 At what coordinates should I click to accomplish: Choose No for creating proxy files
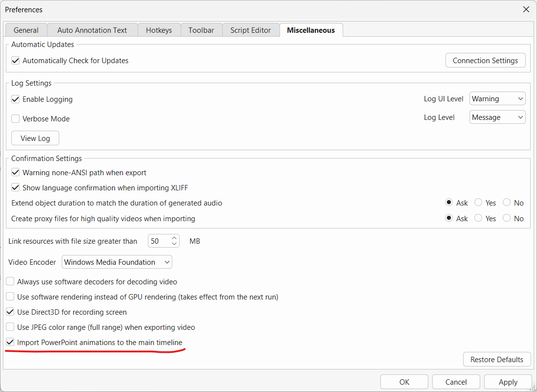[507, 219]
